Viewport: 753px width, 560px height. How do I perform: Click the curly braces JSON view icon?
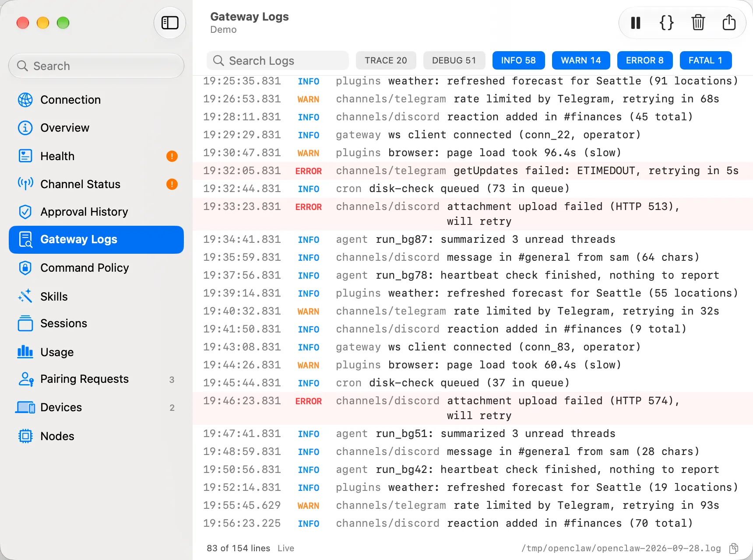point(667,23)
